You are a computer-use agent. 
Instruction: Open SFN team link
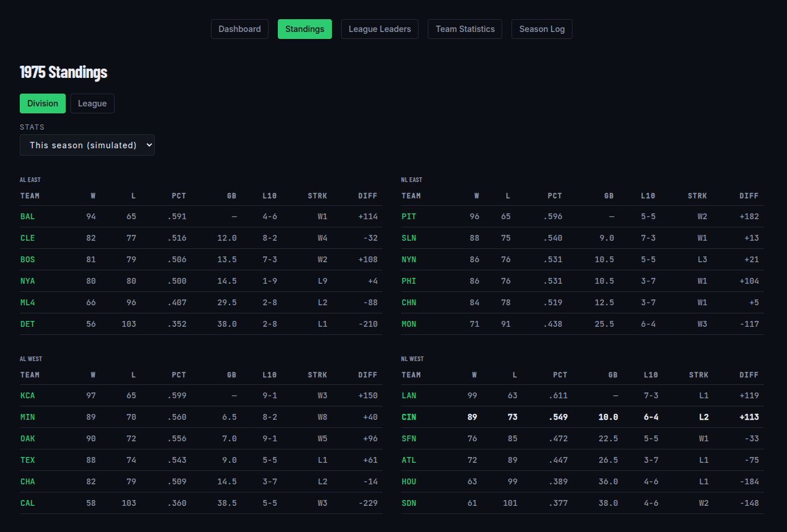click(x=409, y=438)
